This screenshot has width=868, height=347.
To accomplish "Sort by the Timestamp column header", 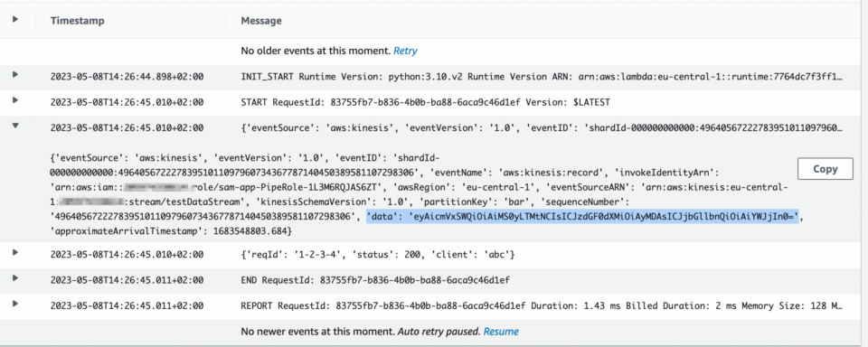I will tap(78, 21).
